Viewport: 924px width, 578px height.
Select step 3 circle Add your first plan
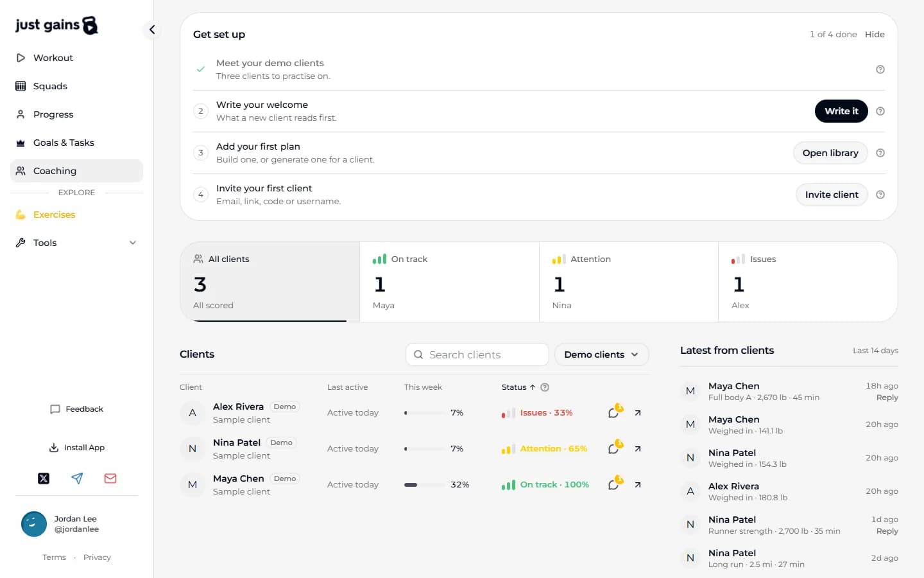pyautogui.click(x=201, y=153)
